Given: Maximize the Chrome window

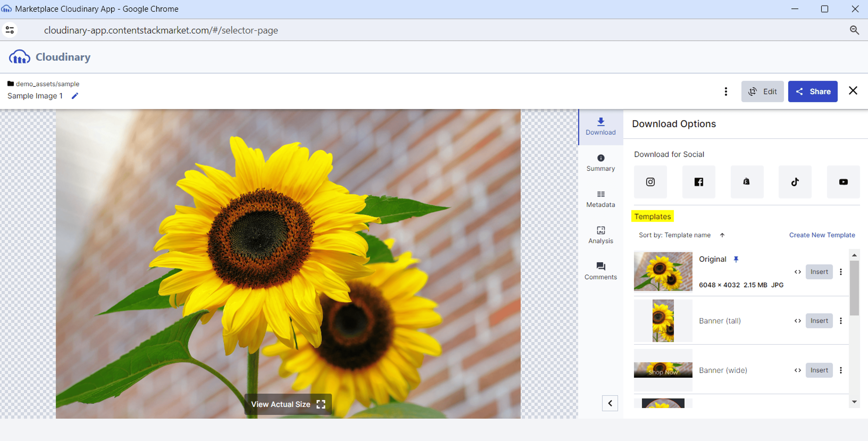Looking at the screenshot, I should [x=825, y=9].
